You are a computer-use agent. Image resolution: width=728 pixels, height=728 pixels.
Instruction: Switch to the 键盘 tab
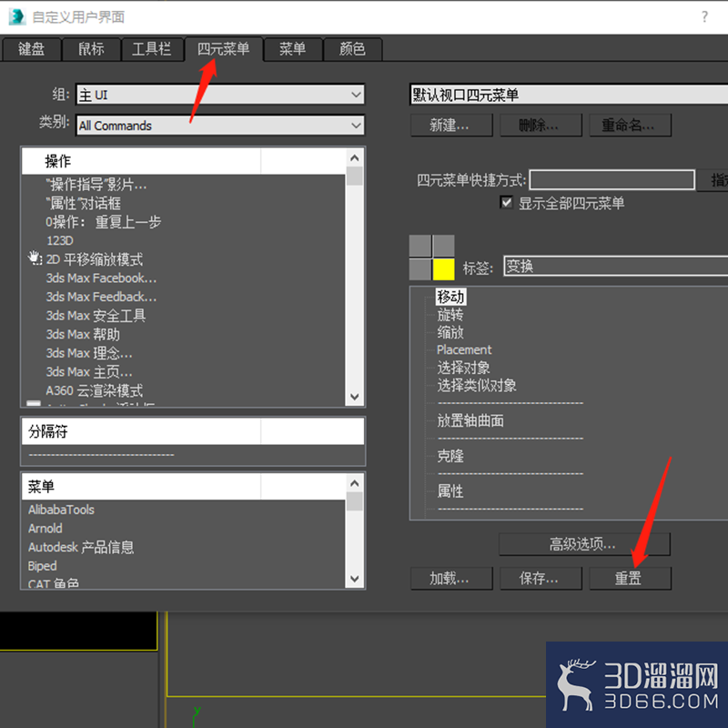pos(31,49)
